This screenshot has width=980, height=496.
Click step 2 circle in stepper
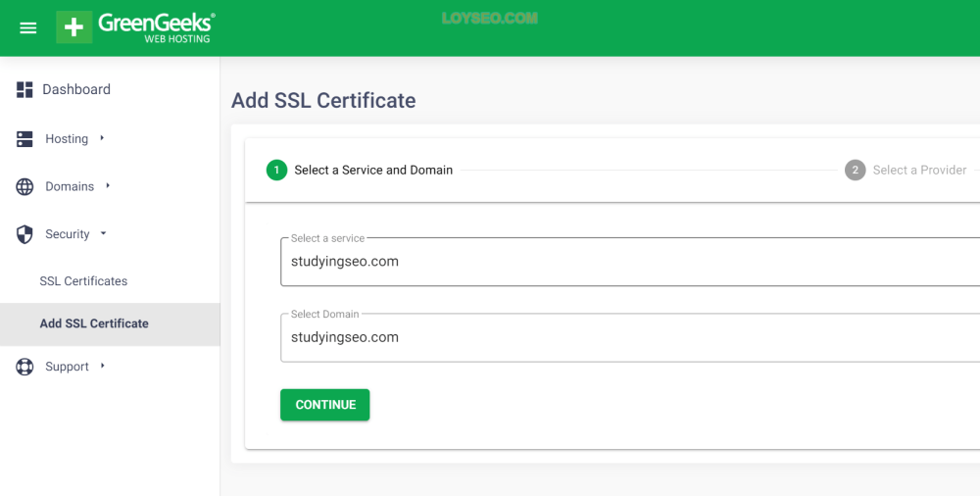(855, 171)
